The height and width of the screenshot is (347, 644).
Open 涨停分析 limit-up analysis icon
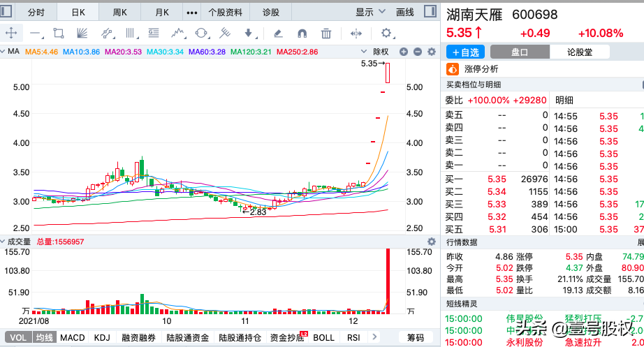[453, 69]
